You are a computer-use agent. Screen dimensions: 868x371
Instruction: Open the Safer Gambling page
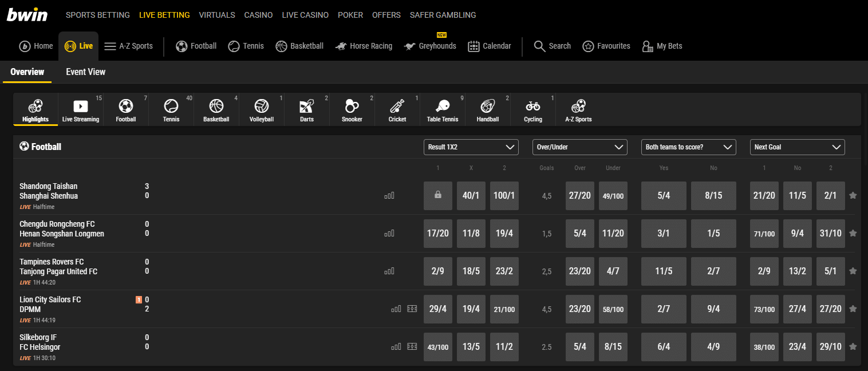442,15
